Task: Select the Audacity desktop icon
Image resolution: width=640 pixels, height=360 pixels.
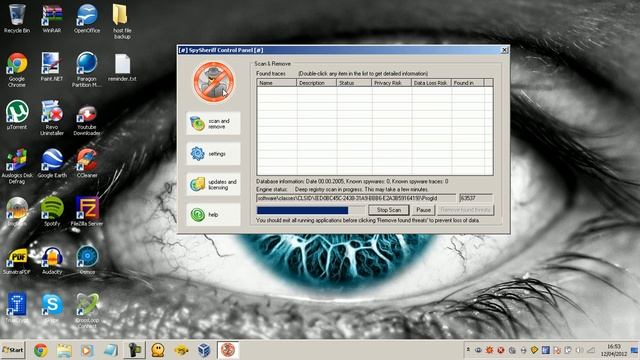Action: coord(52,261)
